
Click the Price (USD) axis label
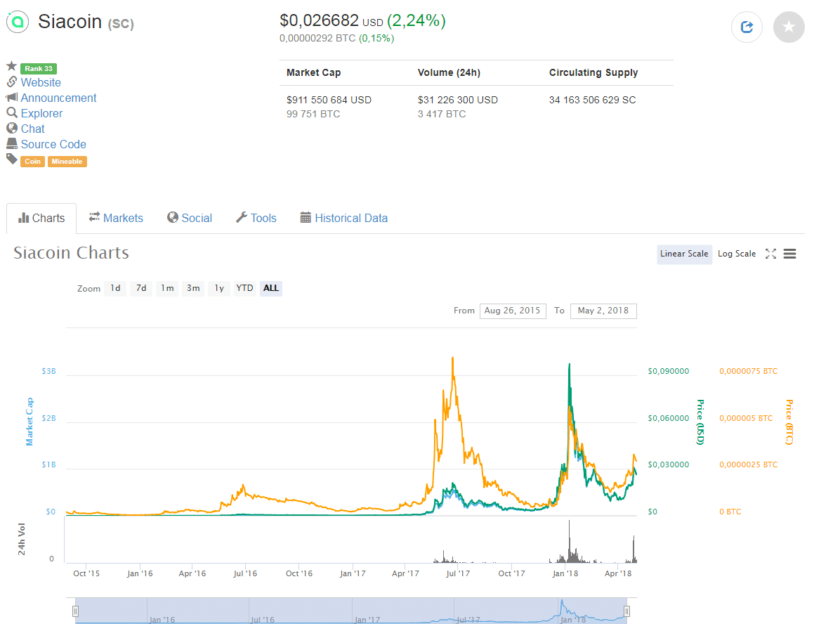point(700,422)
